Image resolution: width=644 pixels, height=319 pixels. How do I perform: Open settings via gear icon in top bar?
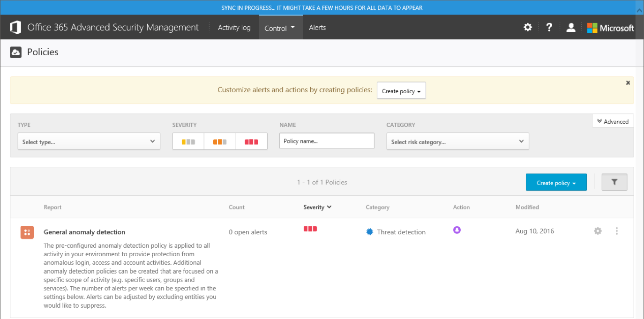[x=527, y=27]
